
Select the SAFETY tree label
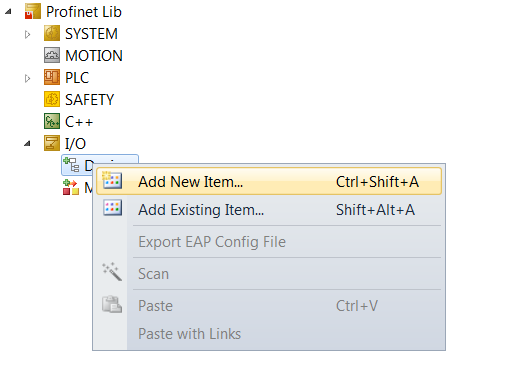[x=90, y=100]
